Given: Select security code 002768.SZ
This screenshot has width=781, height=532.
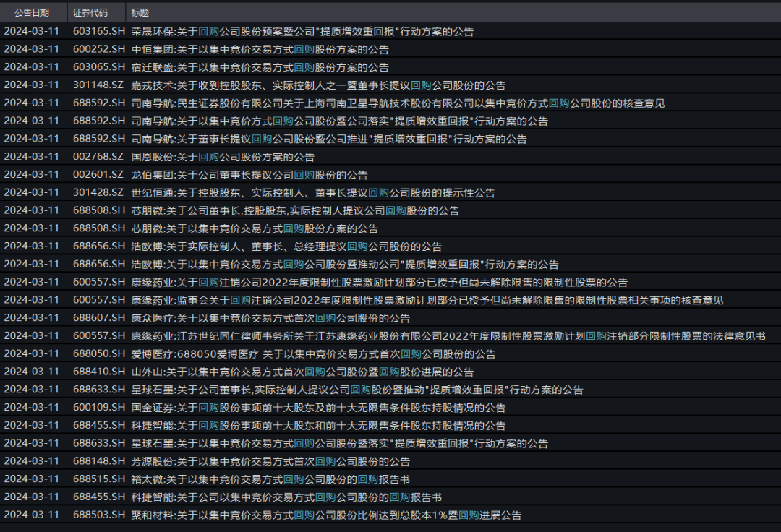Looking at the screenshot, I should (98, 157).
